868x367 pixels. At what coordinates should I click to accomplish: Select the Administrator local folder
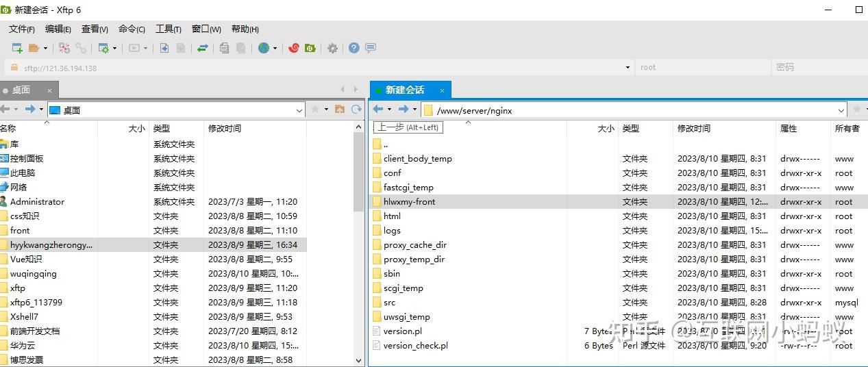click(x=37, y=201)
